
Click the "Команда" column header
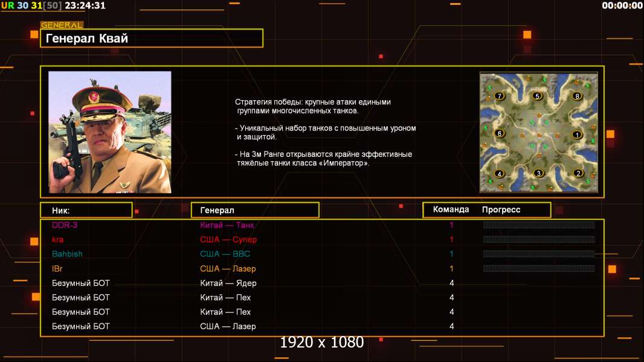451,209
